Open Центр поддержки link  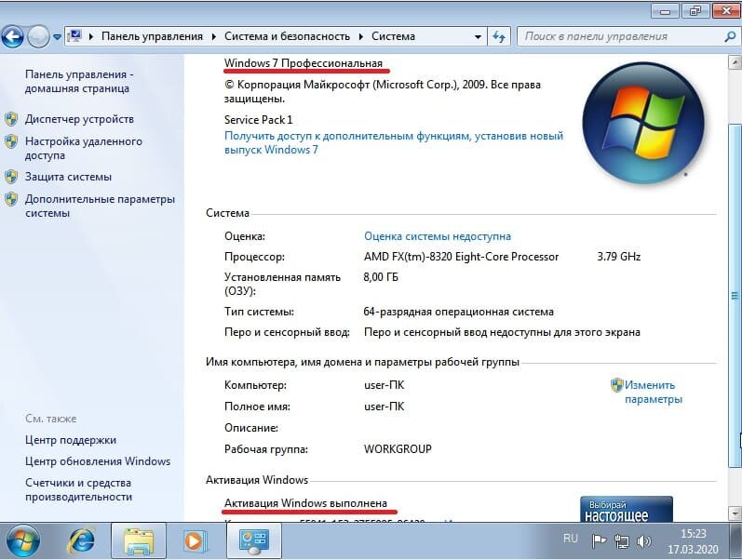(71, 440)
